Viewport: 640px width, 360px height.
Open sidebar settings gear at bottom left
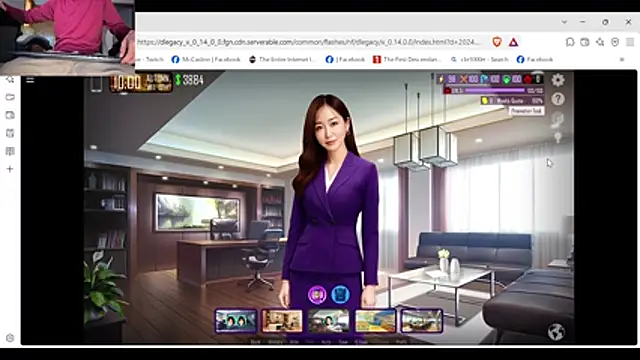point(10,338)
